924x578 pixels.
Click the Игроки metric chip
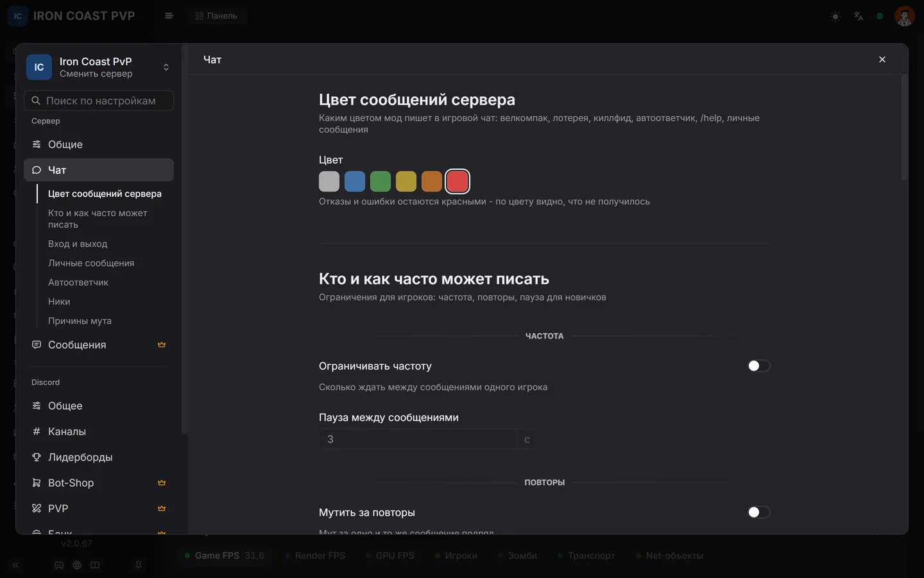click(x=456, y=556)
